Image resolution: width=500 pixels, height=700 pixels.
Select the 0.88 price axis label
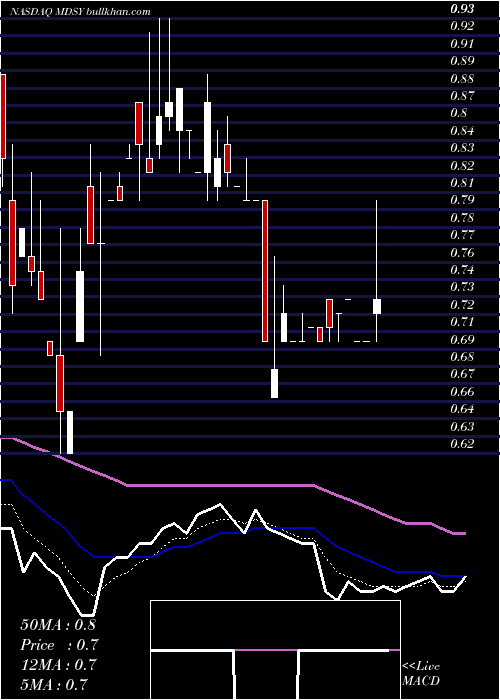(x=461, y=78)
